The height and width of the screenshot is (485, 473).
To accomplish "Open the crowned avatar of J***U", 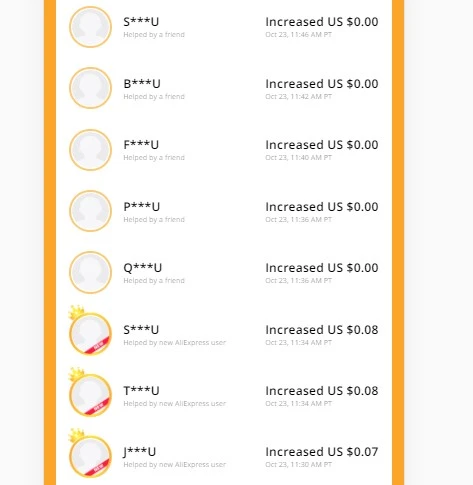I will 90,453.
